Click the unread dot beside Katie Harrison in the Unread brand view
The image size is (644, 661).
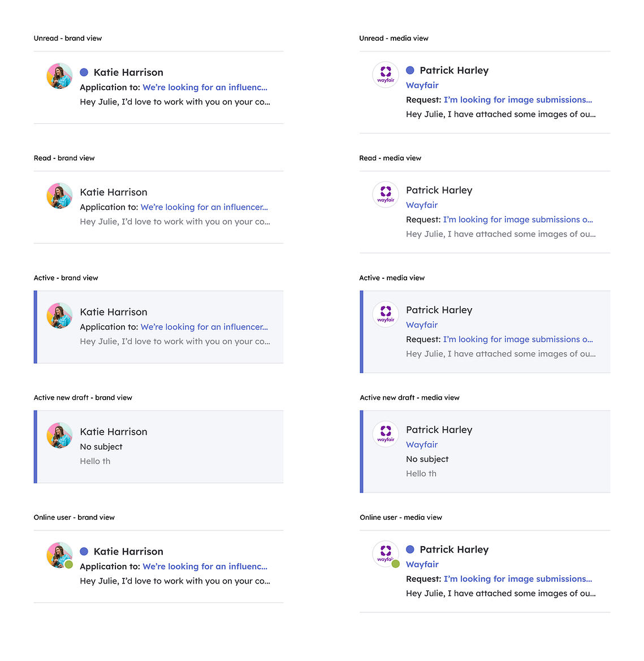pos(84,72)
